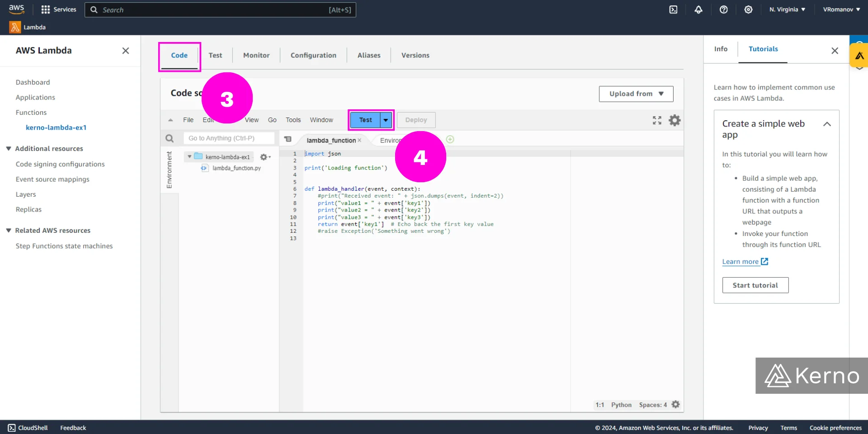Click the Lambda service icon
Image resolution: width=868 pixels, height=434 pixels.
(x=15, y=27)
